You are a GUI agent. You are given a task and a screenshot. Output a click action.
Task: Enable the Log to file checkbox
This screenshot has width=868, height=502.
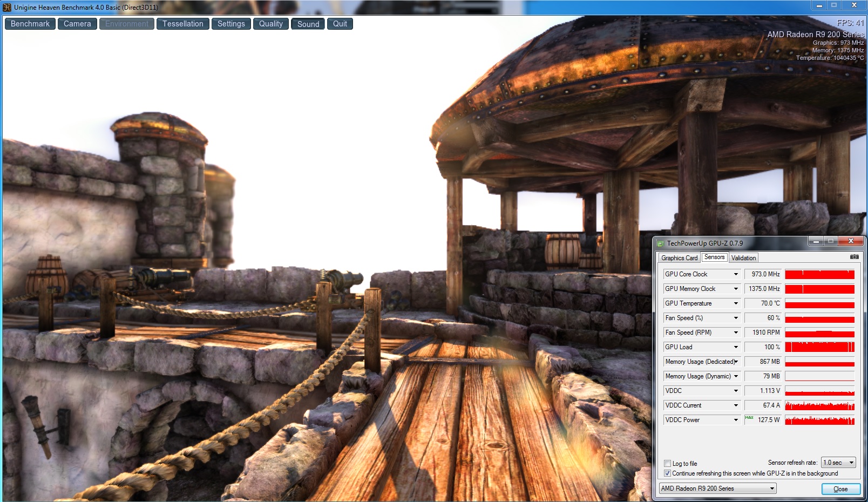[x=668, y=464]
